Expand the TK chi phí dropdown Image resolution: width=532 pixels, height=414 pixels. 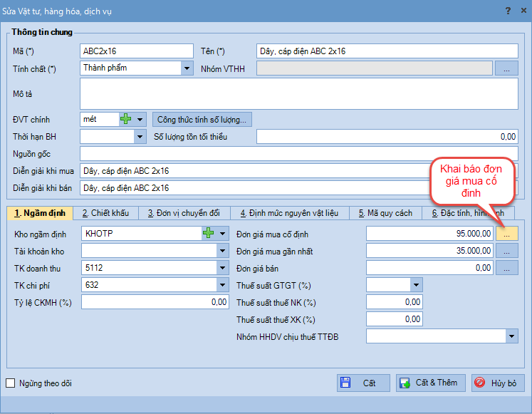[222, 285]
